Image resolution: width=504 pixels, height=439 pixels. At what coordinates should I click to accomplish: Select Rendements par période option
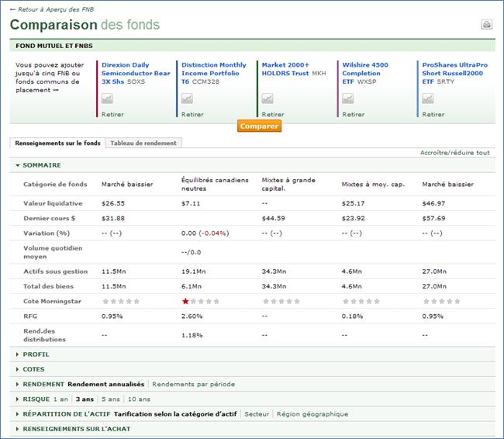[x=194, y=385]
